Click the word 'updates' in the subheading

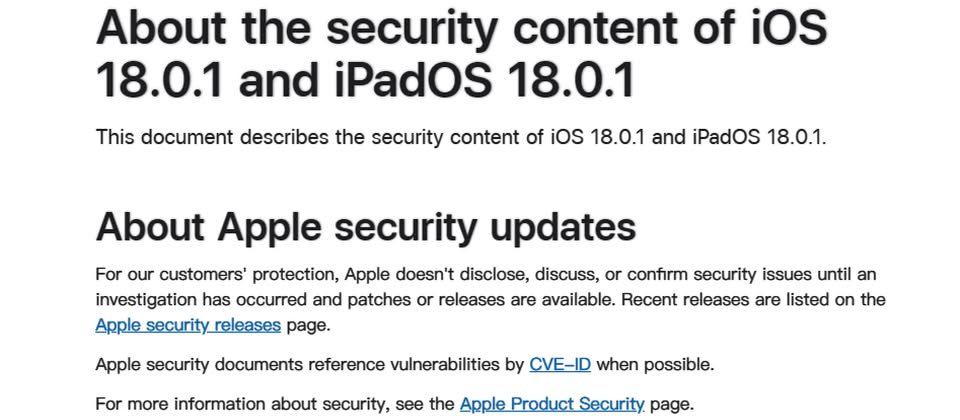[x=563, y=227]
